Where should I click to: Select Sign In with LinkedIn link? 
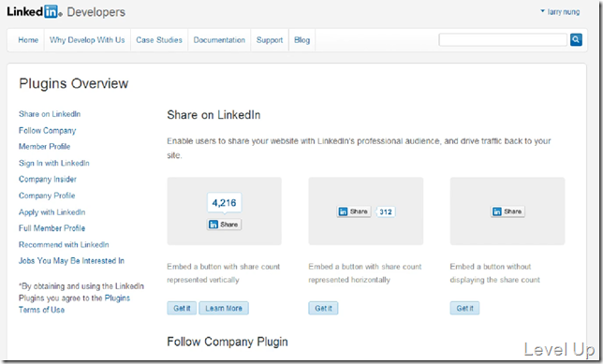pyautogui.click(x=54, y=163)
